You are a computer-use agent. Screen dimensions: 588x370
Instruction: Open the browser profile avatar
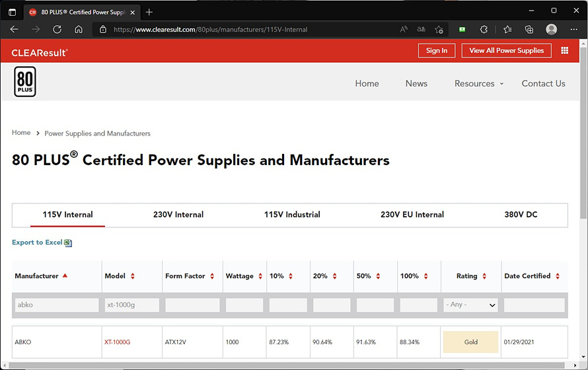[551, 29]
